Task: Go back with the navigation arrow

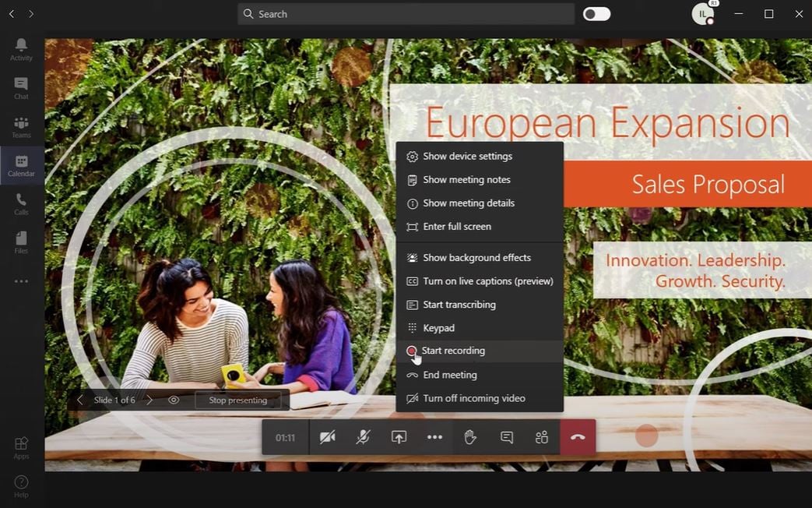Action: tap(12, 14)
